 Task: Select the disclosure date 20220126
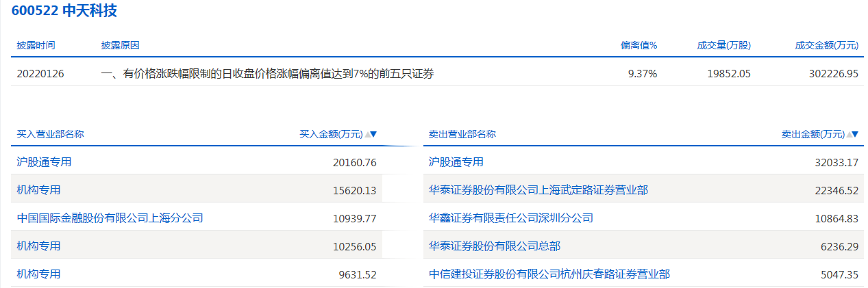pyautogui.click(x=40, y=73)
